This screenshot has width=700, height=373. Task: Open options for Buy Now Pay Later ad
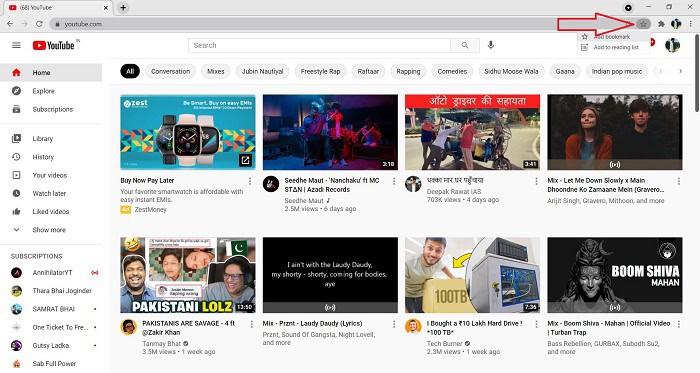tap(250, 181)
